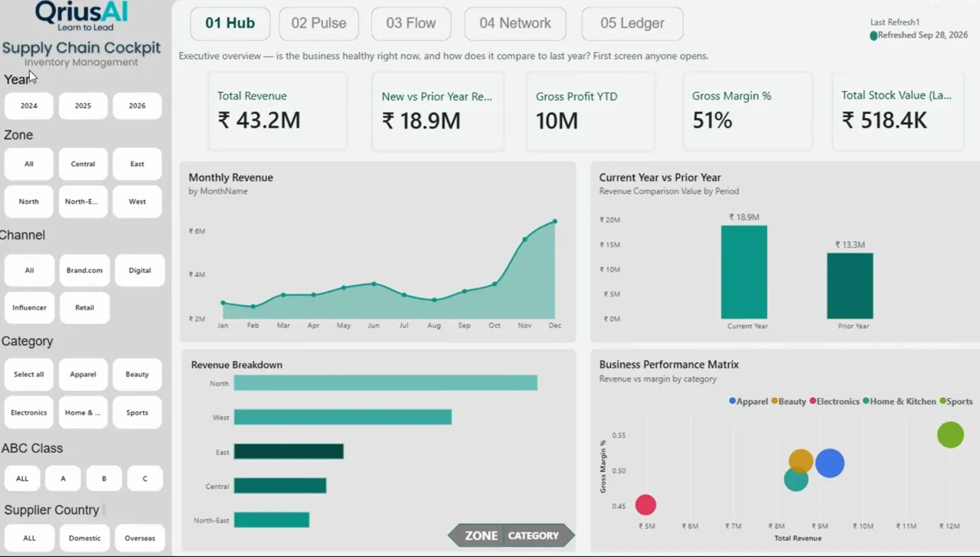980x557 pixels.
Task: Select the Electronics category button
Action: coord(29,412)
